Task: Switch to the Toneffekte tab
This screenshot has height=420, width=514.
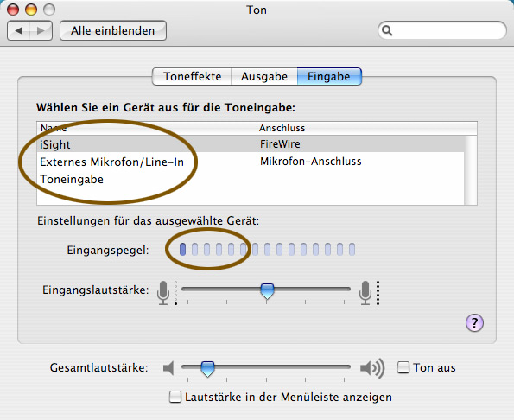Action: point(192,76)
